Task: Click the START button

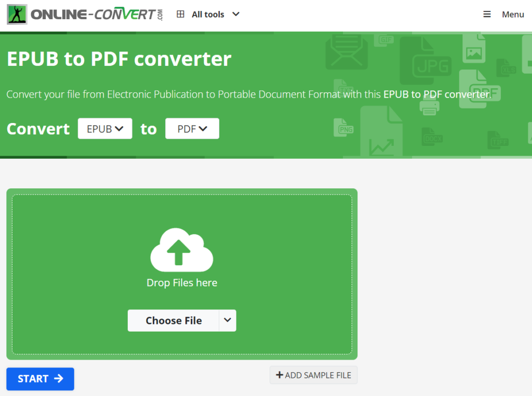Action: click(40, 379)
